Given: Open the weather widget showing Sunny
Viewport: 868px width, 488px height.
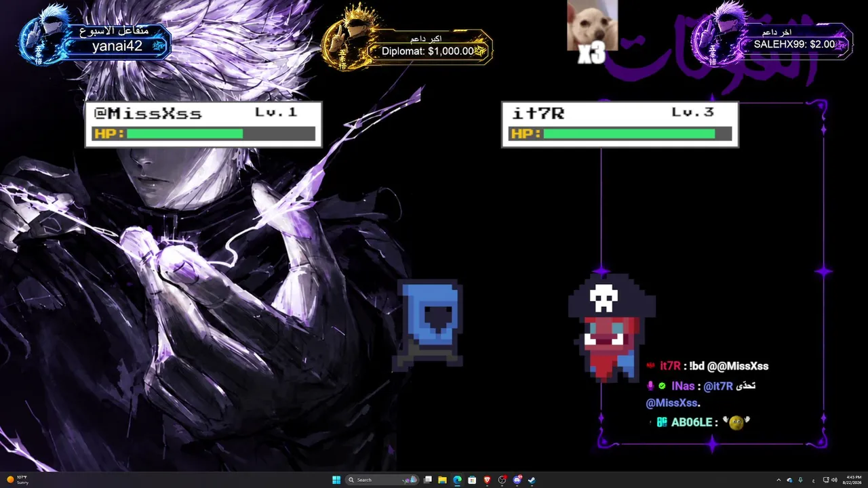Looking at the screenshot, I should pyautogui.click(x=18, y=480).
